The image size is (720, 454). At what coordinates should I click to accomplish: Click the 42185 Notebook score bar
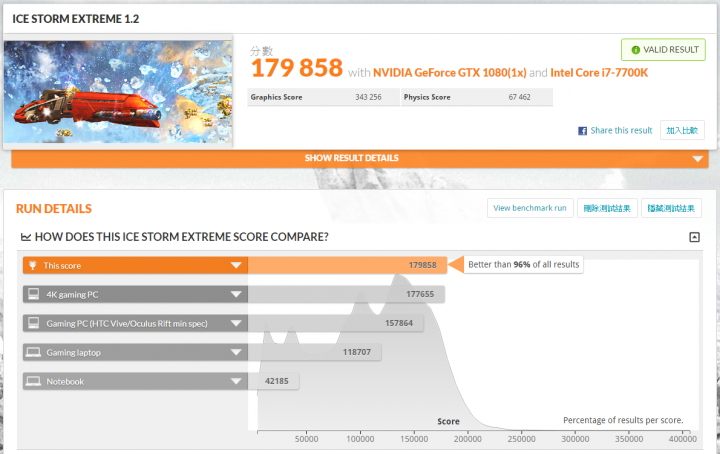tap(274, 381)
